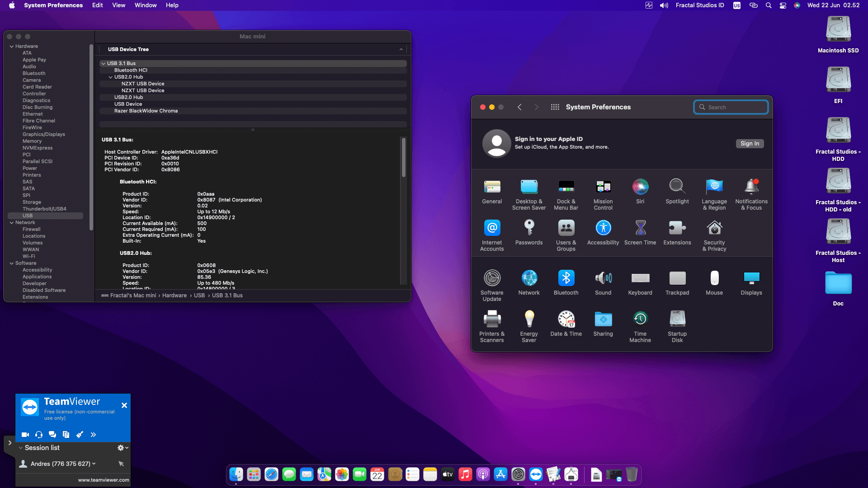
Task: Select Thunderbolt/USB4 in sidebar
Action: (x=45, y=209)
